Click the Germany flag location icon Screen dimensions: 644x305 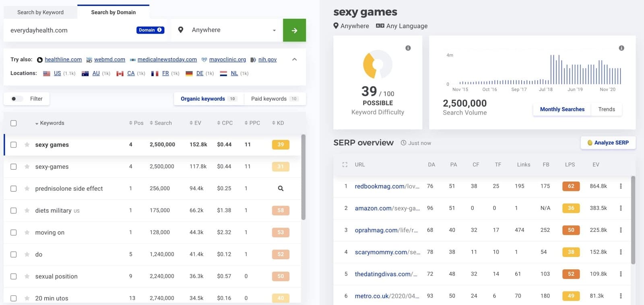(x=189, y=74)
